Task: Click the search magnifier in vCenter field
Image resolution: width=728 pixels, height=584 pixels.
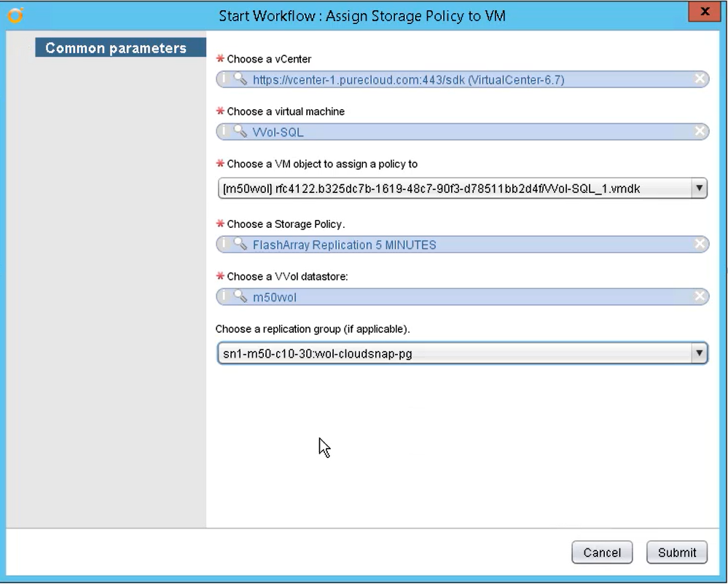Action: click(240, 79)
